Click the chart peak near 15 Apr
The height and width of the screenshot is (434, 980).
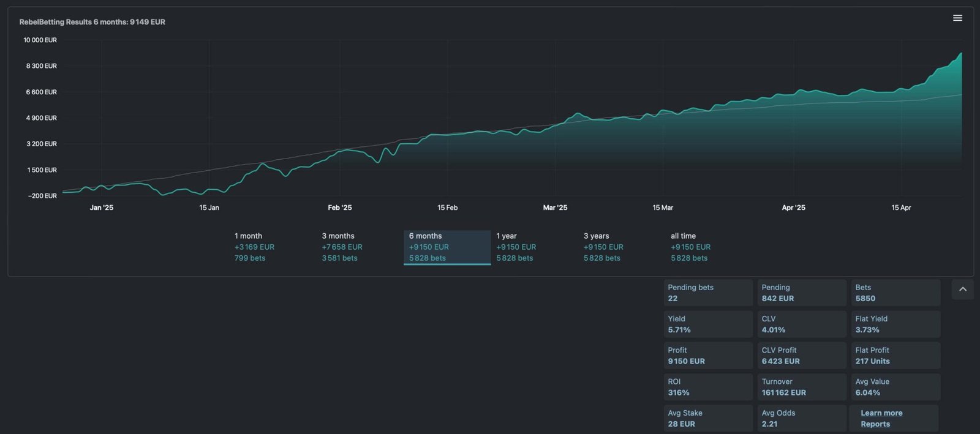(x=960, y=53)
